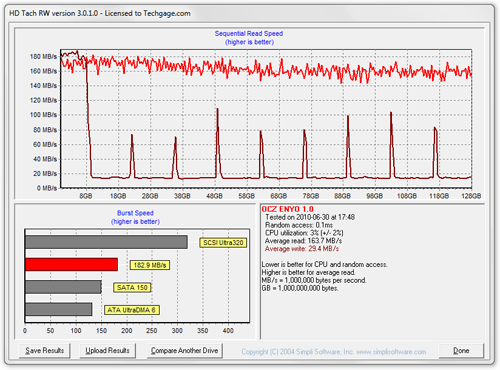
Task: Click the 400 burst axis value
Action: coord(228,331)
